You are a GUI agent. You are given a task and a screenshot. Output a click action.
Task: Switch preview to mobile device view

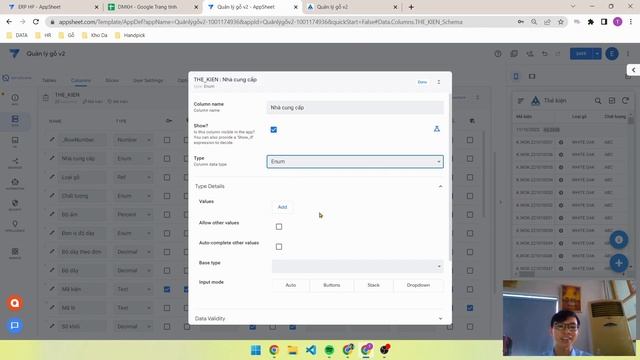pos(516,76)
